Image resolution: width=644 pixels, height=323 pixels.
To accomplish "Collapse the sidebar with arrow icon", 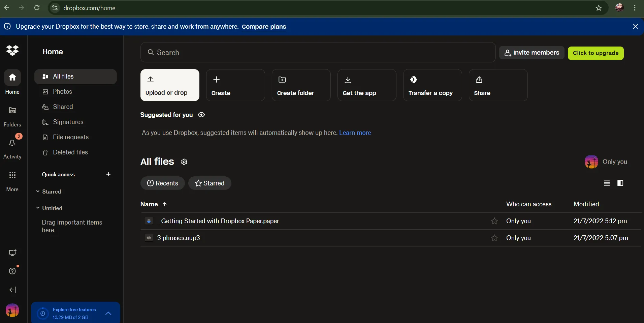I will click(12, 290).
